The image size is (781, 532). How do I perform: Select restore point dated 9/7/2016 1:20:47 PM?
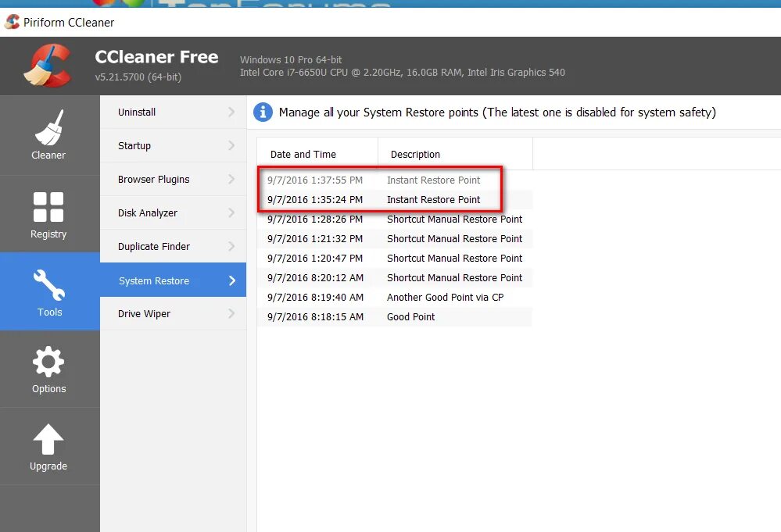coord(395,258)
